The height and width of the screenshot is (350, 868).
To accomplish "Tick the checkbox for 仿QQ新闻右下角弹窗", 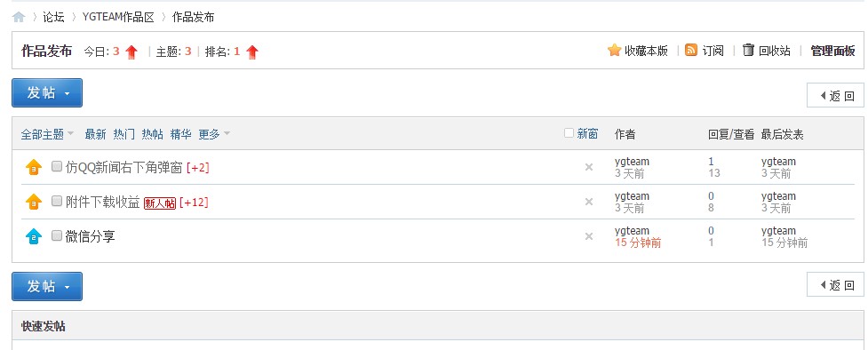I will point(57,166).
